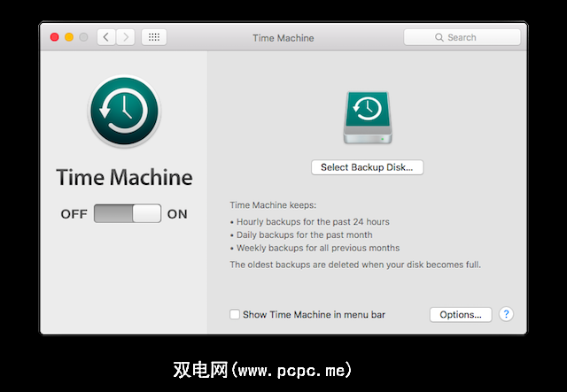Toggle the Time Machine OFF/ON switch

[x=128, y=213]
